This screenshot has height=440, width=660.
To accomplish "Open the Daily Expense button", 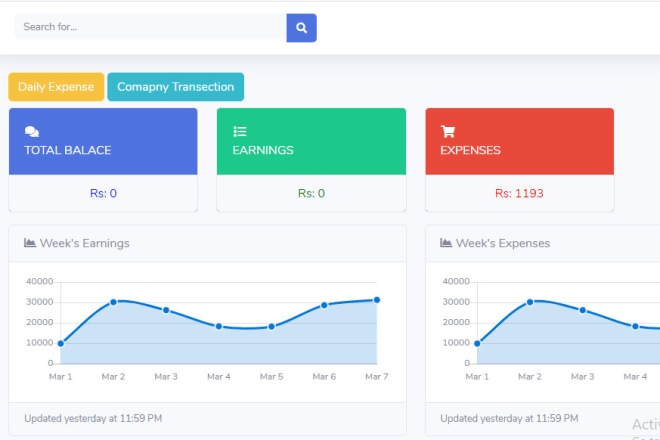I will click(x=56, y=87).
